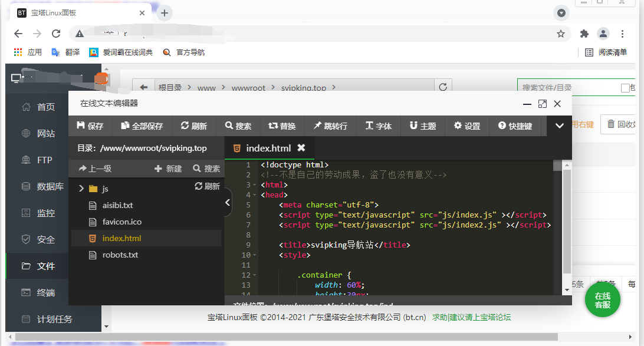644x346 pixels.
Task: Follow the 求助|建议请上宝塔论坛 link
Action: [x=472, y=317]
